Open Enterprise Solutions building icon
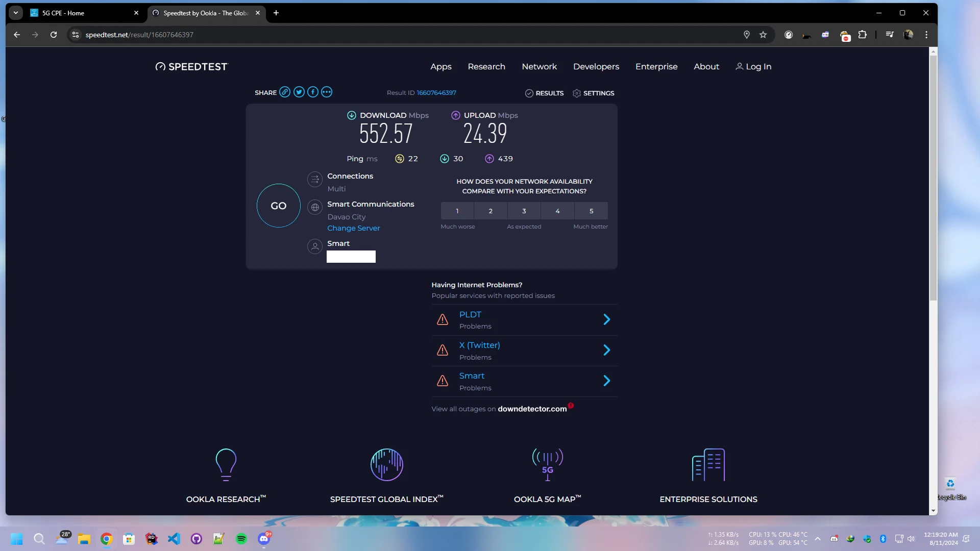This screenshot has height=551, width=980. point(708,464)
